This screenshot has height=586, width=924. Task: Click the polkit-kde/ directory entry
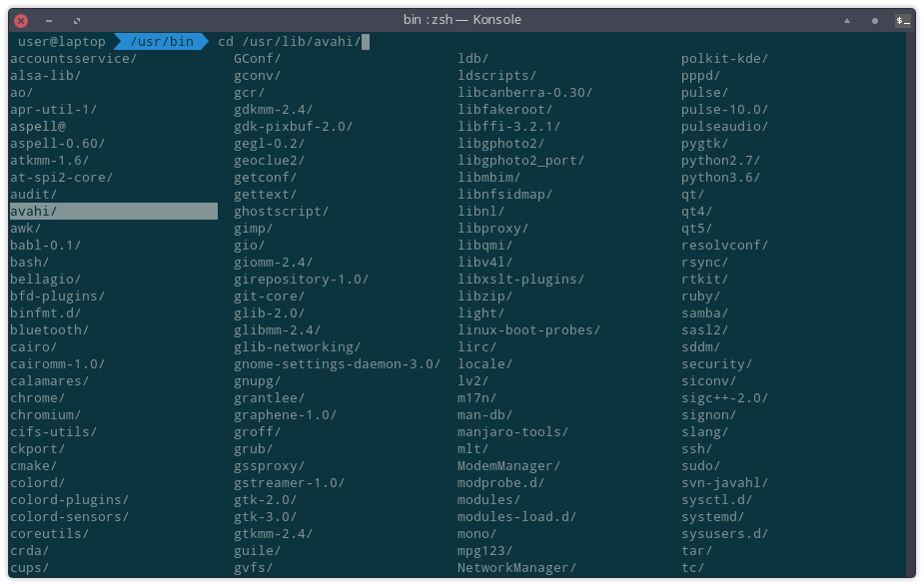click(x=724, y=59)
